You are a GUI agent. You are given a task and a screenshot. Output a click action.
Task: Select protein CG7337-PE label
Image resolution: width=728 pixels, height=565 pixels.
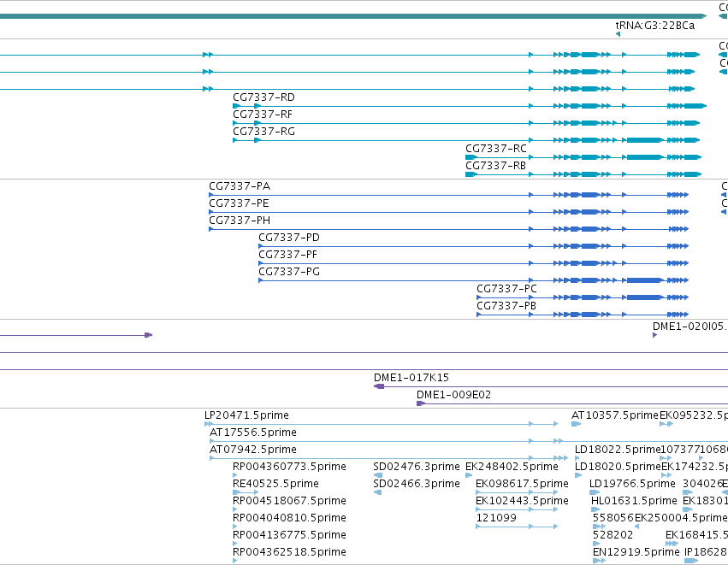(240, 203)
